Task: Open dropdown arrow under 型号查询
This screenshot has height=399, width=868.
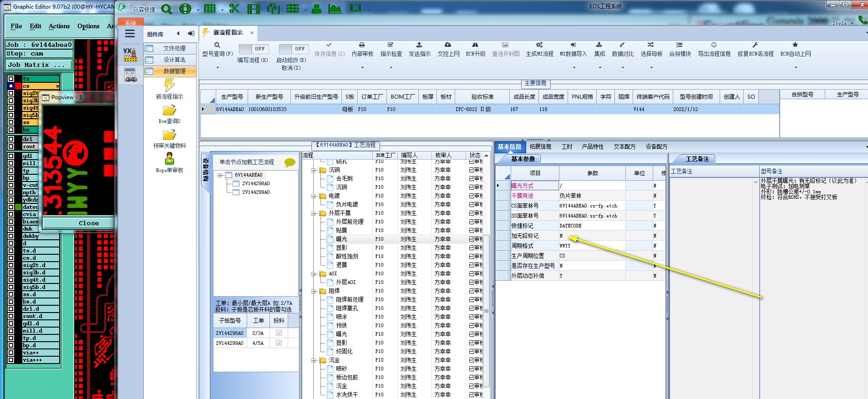Action: (218, 68)
